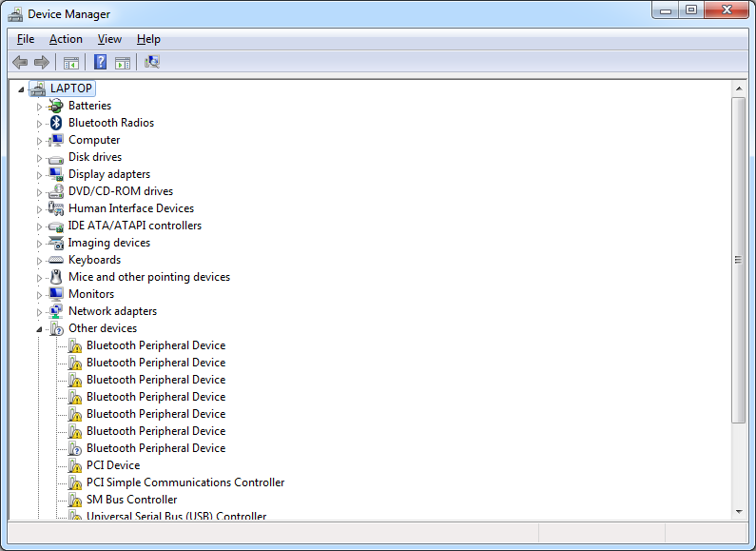Viewport: 756px width, 551px height.
Task: Open the View menu
Action: point(109,39)
